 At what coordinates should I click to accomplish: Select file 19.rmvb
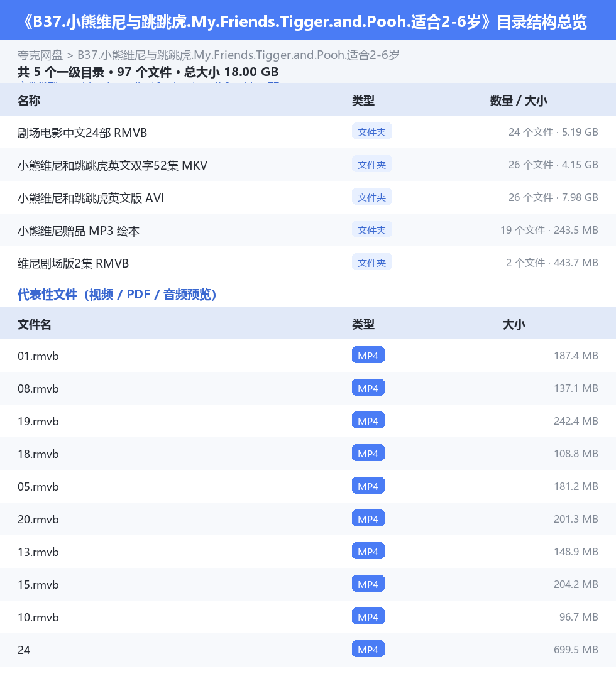[x=38, y=422]
